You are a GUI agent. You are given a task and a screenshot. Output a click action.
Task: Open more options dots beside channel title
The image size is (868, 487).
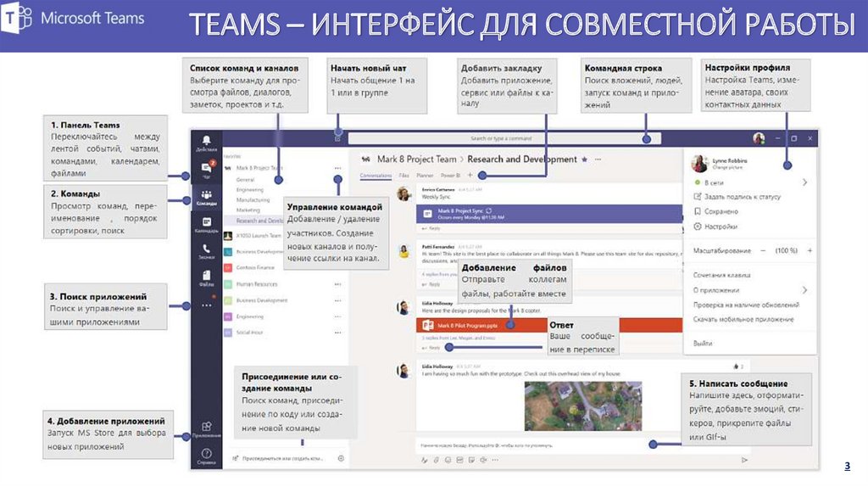pos(598,159)
